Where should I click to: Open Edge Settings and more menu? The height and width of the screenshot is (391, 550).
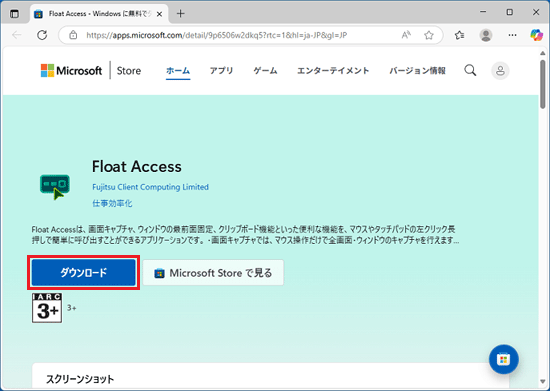tap(512, 35)
